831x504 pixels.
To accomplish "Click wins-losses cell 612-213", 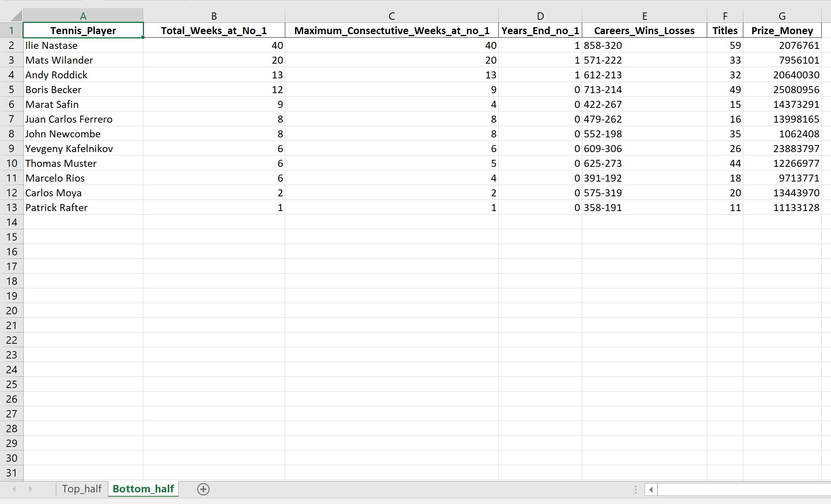I will (644, 75).
